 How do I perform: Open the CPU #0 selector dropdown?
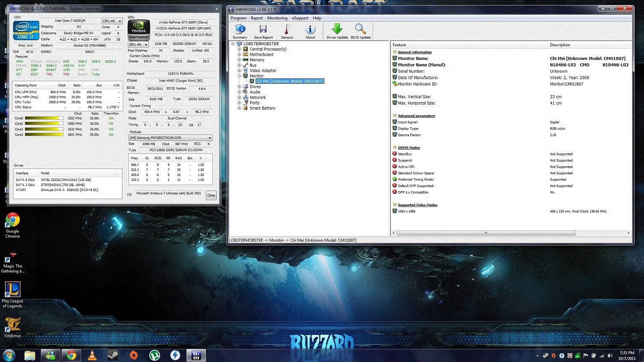coord(112,21)
